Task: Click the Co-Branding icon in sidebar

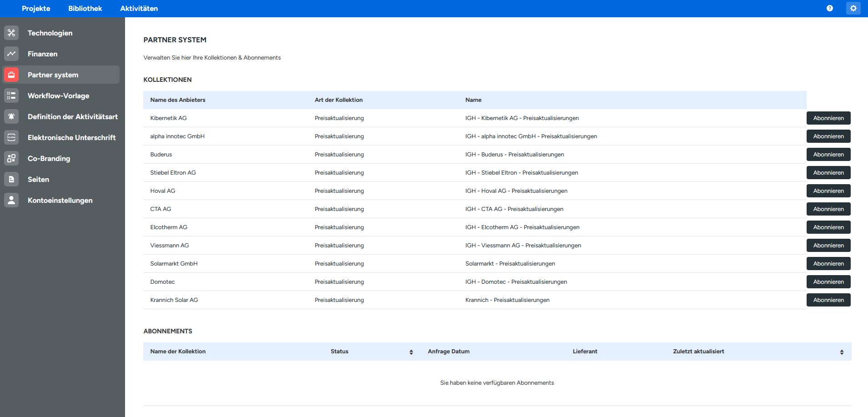Action: click(x=11, y=158)
